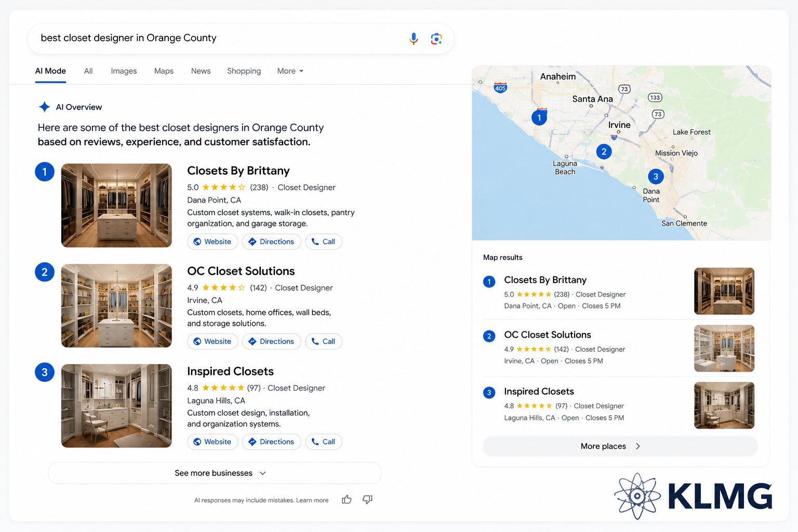
Task: Get Directions to Closets By Brittany
Action: (272, 242)
